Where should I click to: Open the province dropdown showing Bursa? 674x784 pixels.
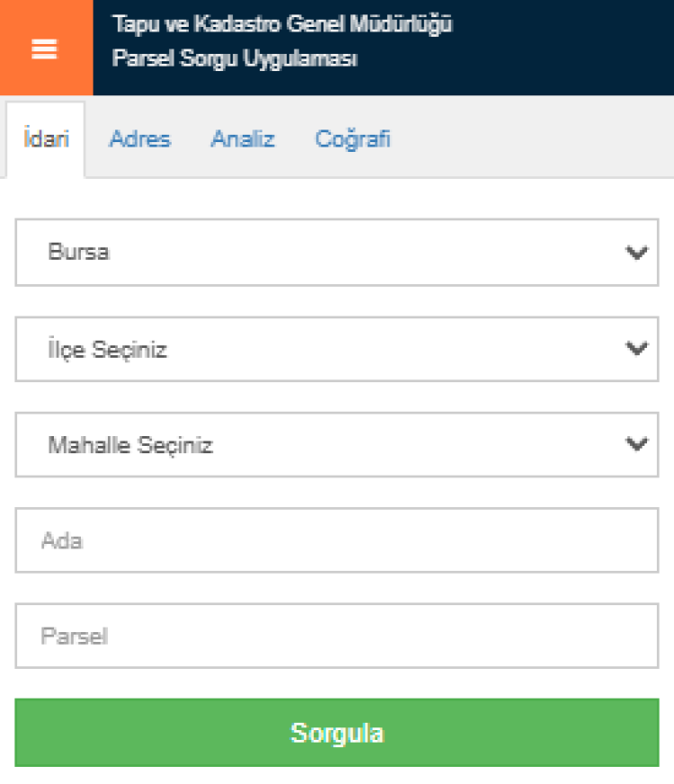[336, 253]
